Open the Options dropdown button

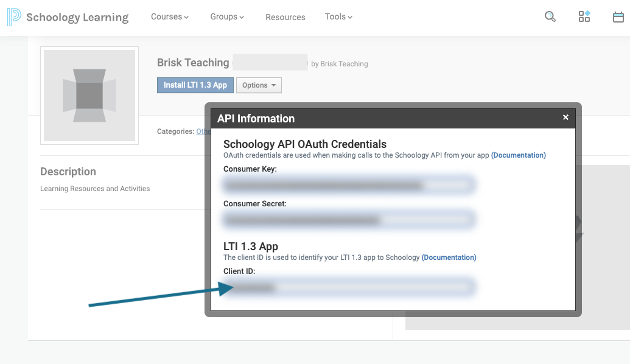(x=259, y=85)
